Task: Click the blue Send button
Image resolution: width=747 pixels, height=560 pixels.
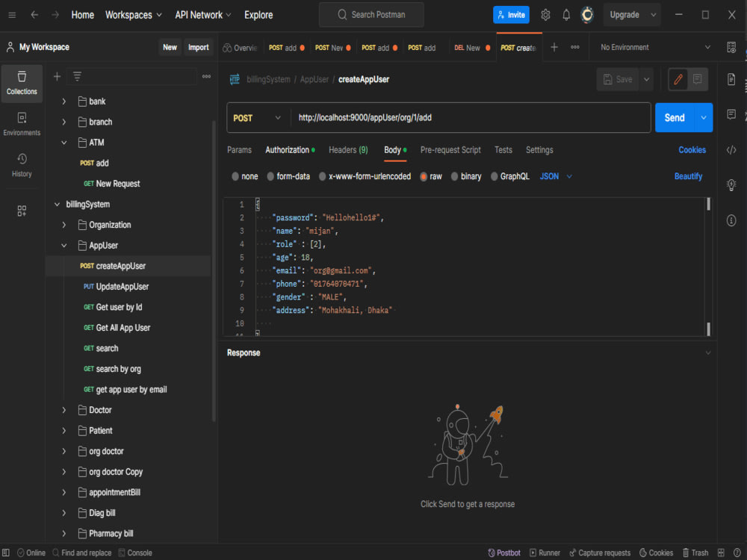Action: point(675,118)
